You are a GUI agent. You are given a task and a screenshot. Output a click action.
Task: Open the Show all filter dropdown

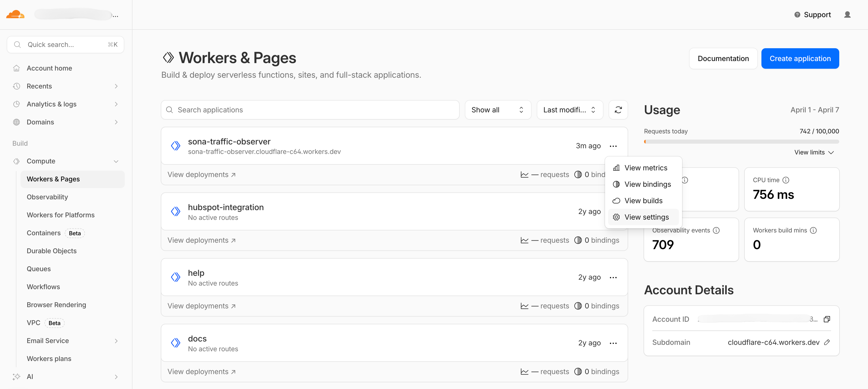[x=498, y=110]
